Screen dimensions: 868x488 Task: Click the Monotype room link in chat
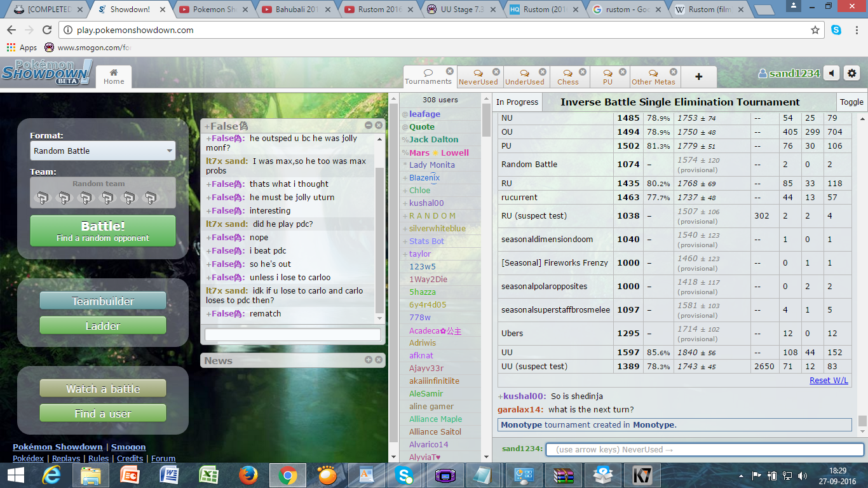[653, 424]
